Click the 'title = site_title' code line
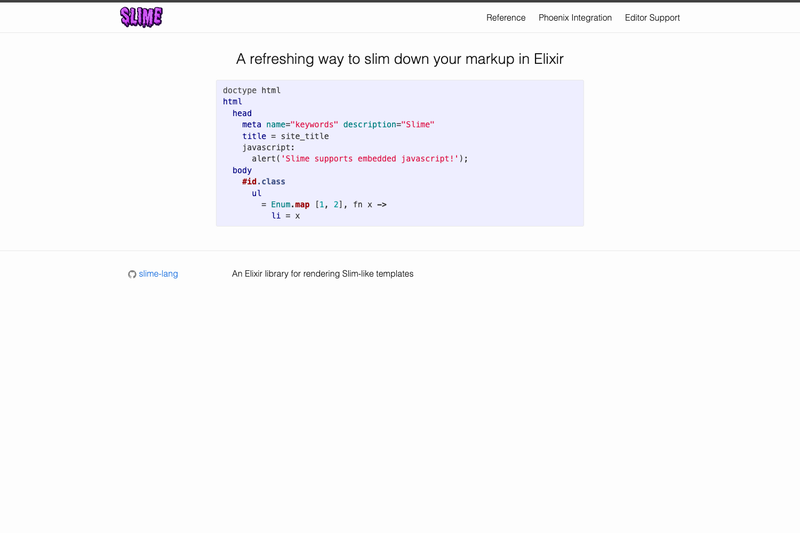The width and height of the screenshot is (800, 533). (x=285, y=136)
